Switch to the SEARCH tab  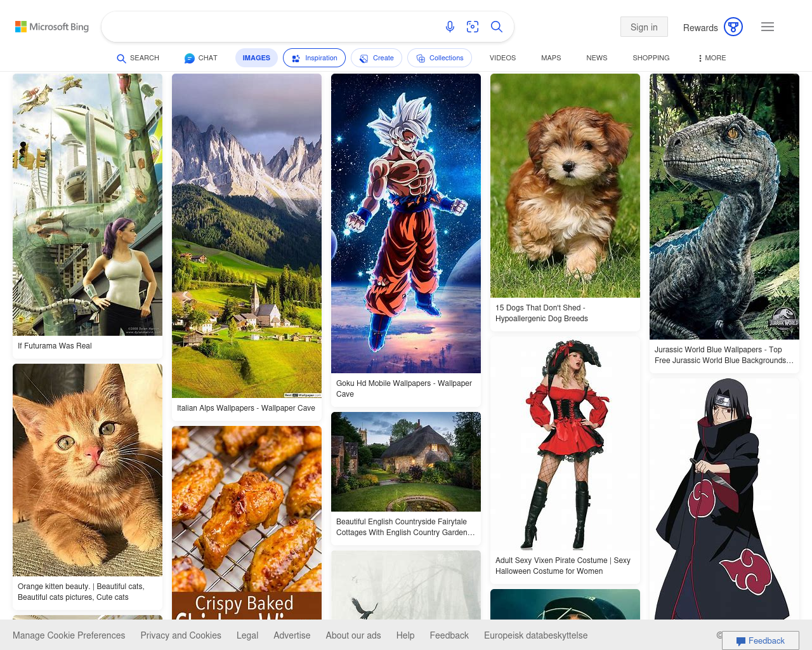(x=138, y=58)
